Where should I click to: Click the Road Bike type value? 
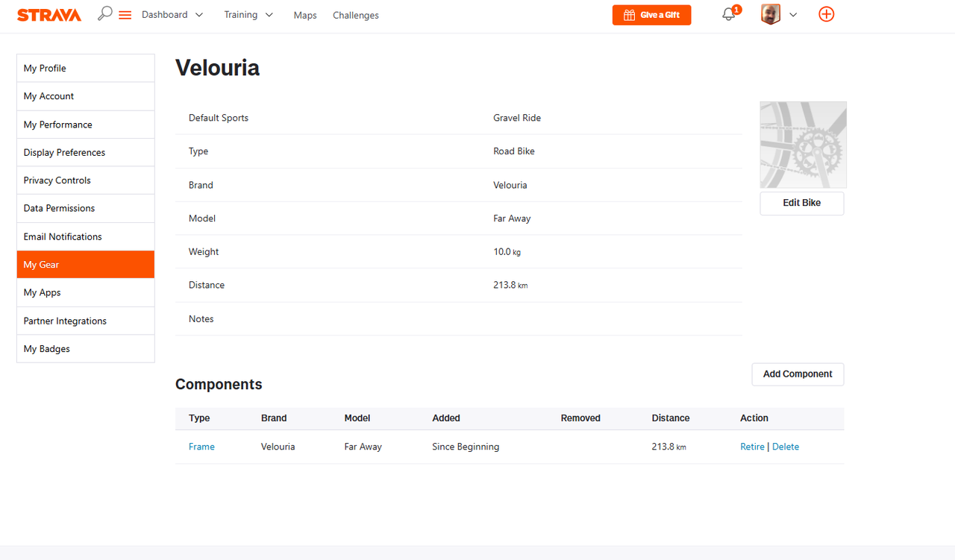point(514,151)
